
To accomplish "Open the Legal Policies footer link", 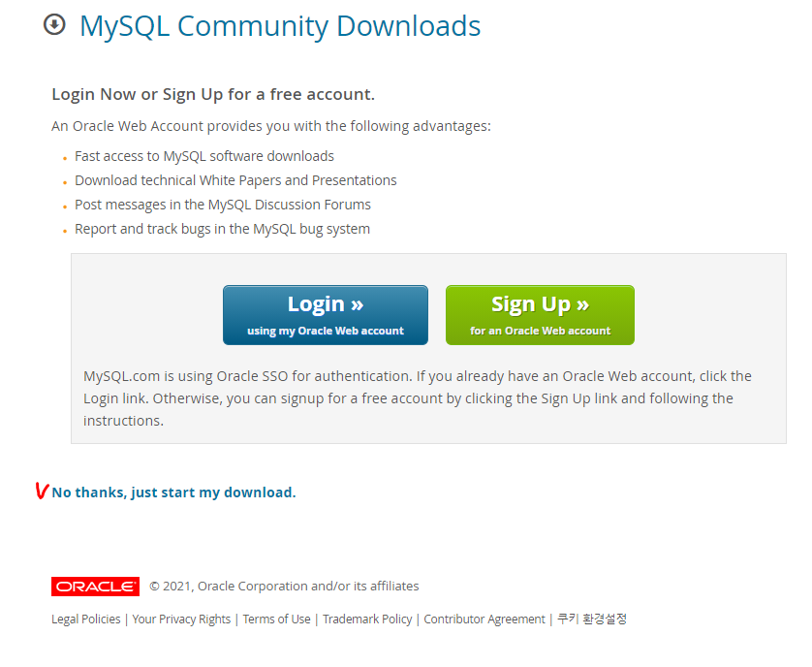I will [86, 619].
